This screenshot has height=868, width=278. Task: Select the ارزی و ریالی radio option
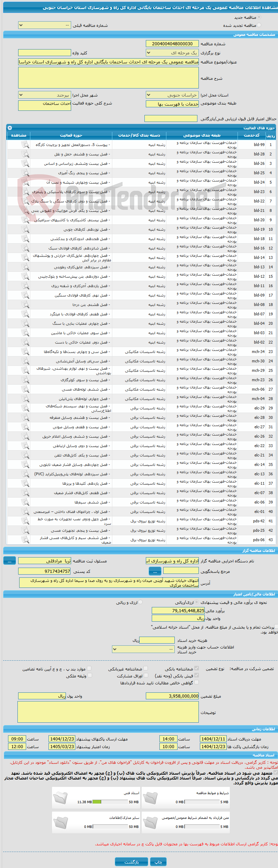tap(140, 602)
